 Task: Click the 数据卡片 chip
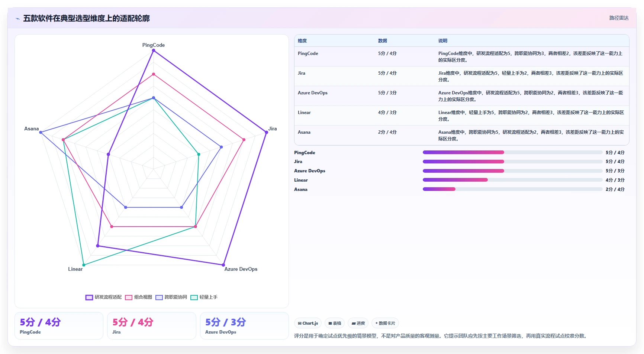(385, 323)
